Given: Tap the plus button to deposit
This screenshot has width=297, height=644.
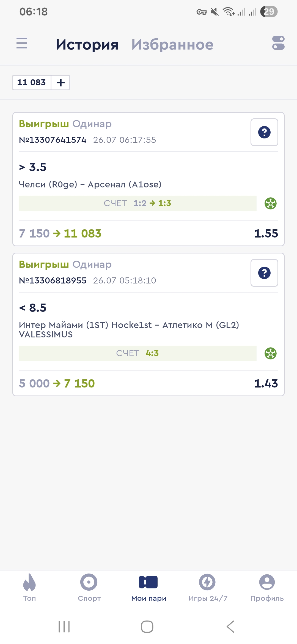Looking at the screenshot, I should pyautogui.click(x=61, y=82).
